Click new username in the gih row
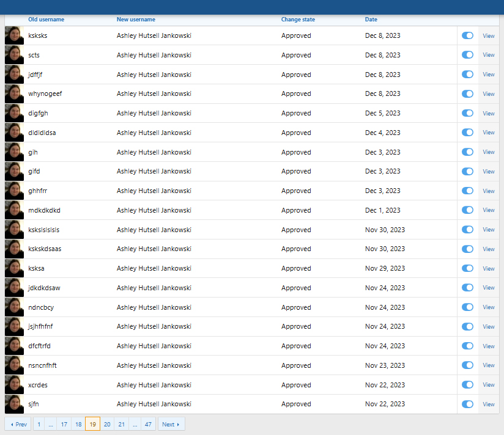 point(154,152)
